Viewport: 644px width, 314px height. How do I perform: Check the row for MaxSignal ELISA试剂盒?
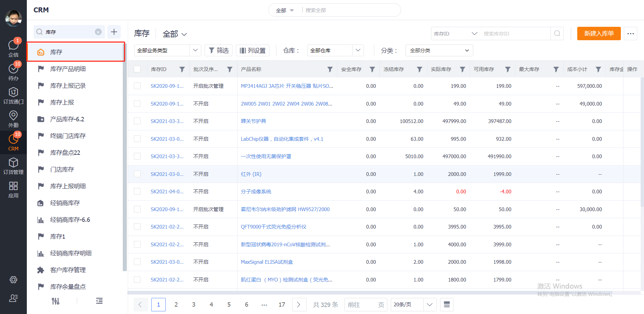click(137, 262)
